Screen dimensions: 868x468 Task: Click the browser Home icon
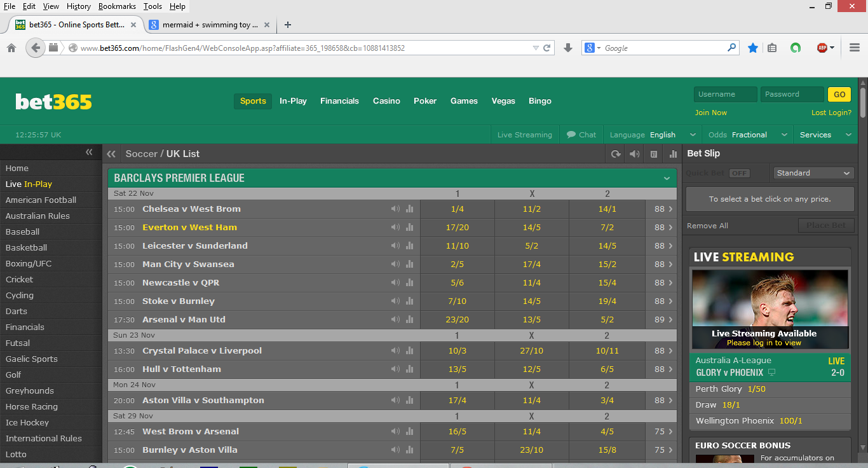11,48
